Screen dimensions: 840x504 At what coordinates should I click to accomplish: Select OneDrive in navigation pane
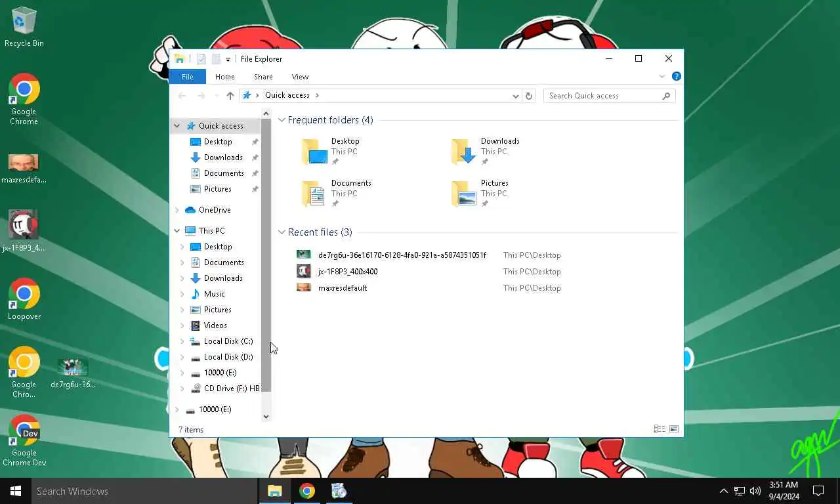(215, 210)
